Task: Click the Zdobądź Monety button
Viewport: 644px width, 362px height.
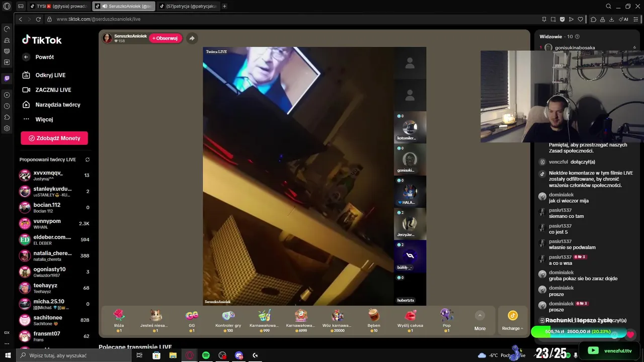Action: coord(54,138)
